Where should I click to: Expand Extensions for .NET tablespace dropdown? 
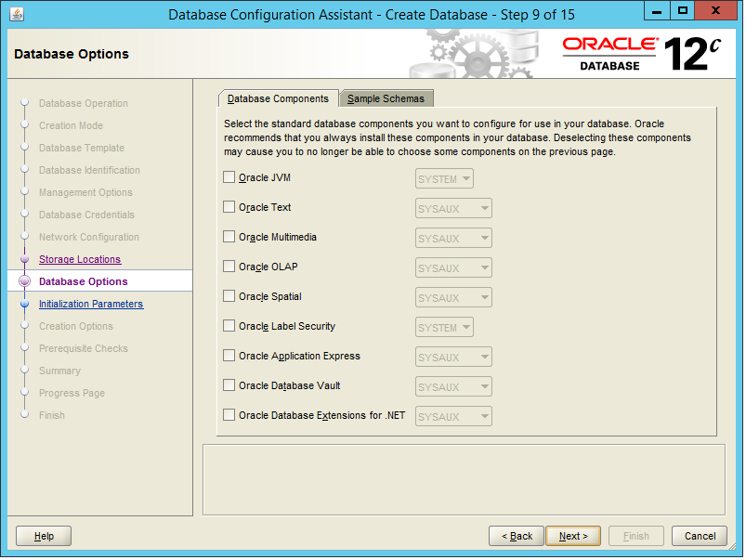pyautogui.click(x=453, y=417)
